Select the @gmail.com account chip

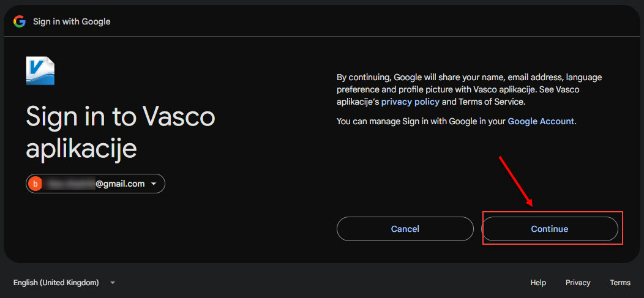coord(95,184)
